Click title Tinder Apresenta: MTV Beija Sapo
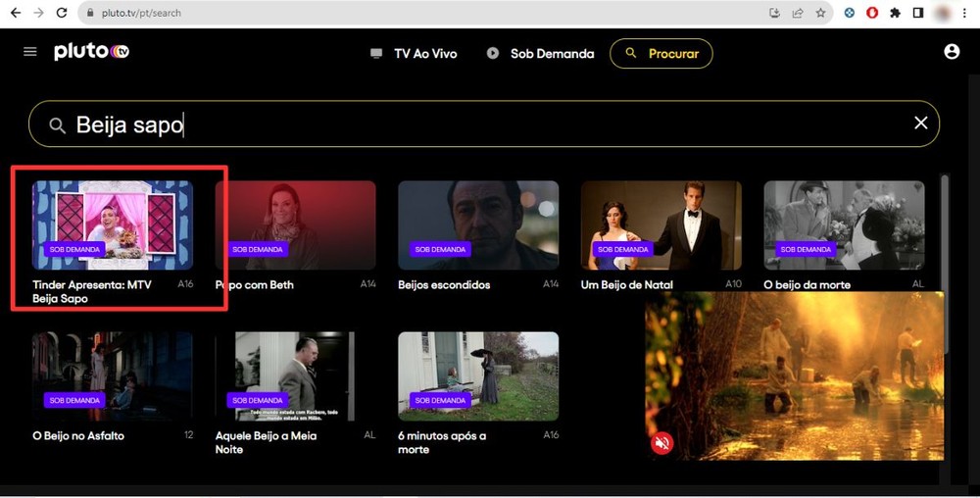 (x=92, y=292)
